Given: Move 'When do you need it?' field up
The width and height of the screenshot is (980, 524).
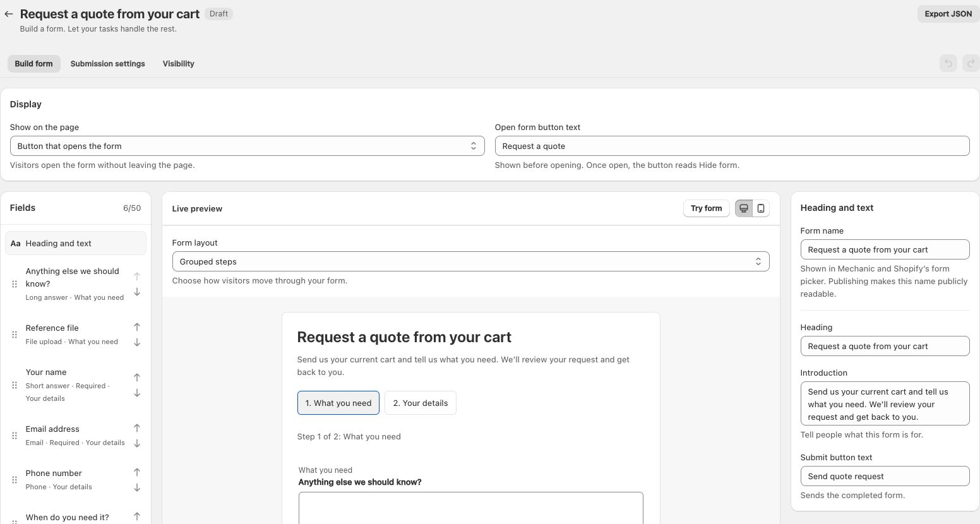Looking at the screenshot, I should 137,516.
